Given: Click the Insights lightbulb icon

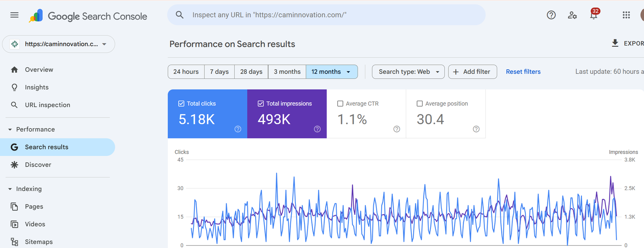Looking at the screenshot, I should [14, 87].
